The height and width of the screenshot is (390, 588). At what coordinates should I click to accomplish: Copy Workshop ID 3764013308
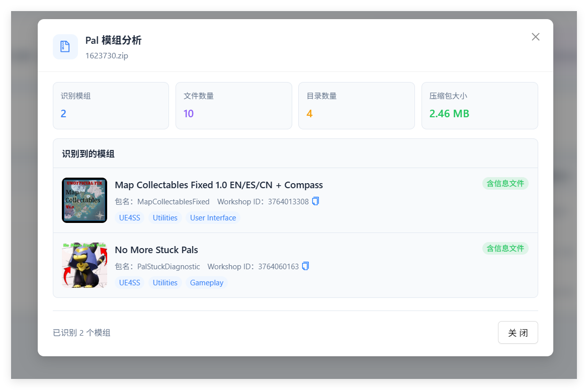pos(316,201)
